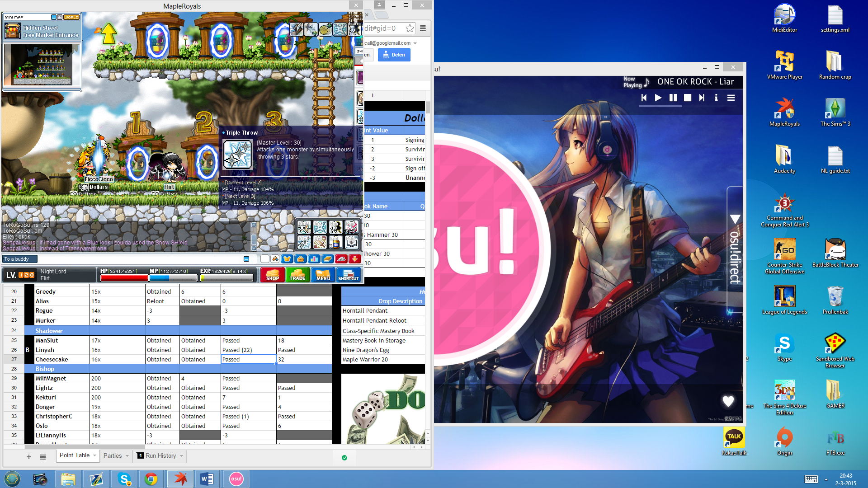
Task: Open the Chrome hamburger menu
Action: (423, 28)
